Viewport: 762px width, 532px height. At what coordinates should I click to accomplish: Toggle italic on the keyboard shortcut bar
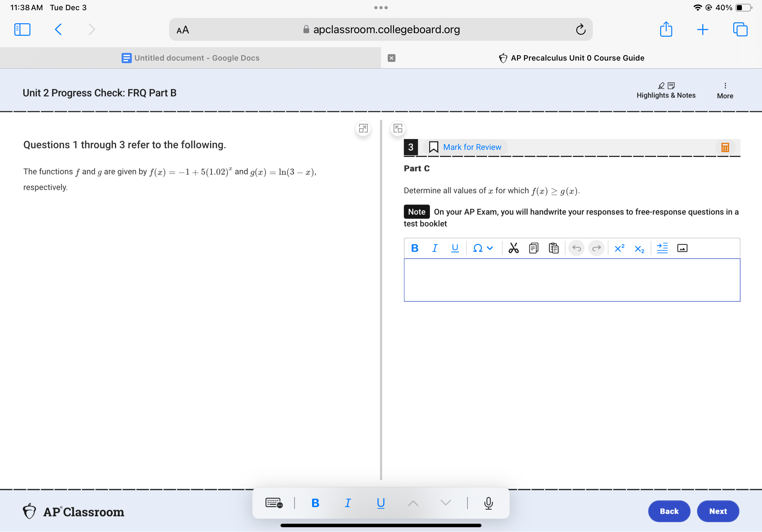(347, 503)
